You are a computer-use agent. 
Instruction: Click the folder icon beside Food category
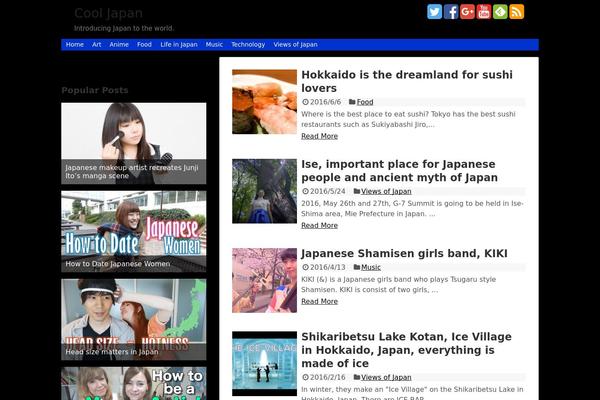tap(352, 102)
